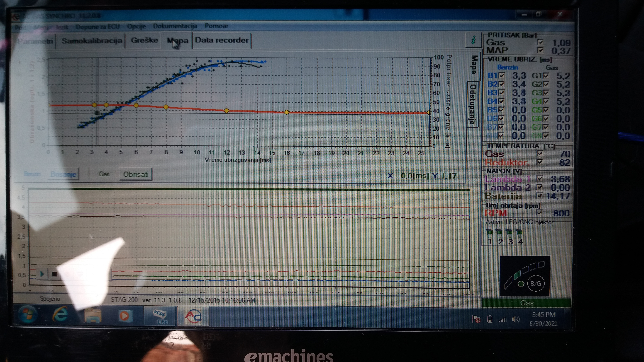
Task: Toggle the Gas temperature checkbox
Action: pos(540,153)
